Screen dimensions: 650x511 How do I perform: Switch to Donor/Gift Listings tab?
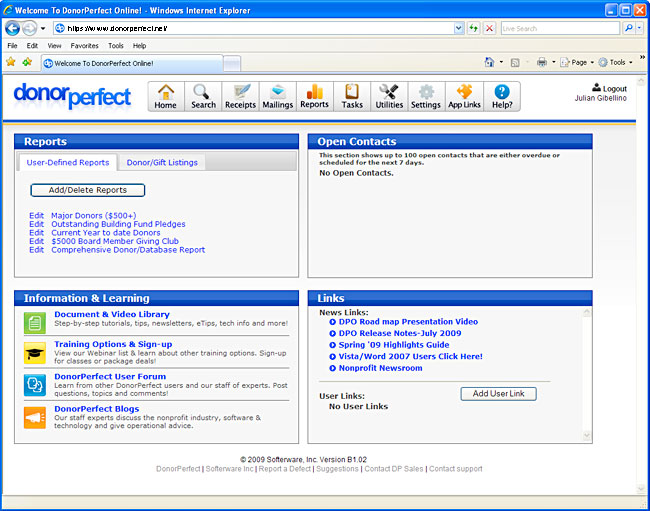point(162,162)
